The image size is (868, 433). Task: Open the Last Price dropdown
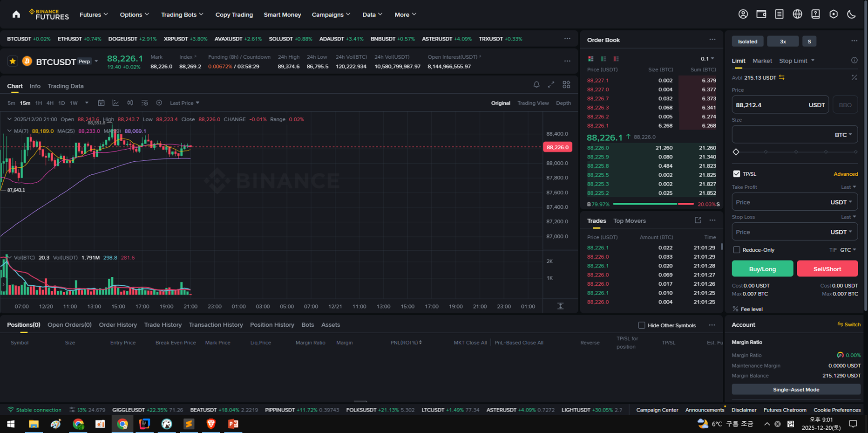pyautogui.click(x=184, y=103)
